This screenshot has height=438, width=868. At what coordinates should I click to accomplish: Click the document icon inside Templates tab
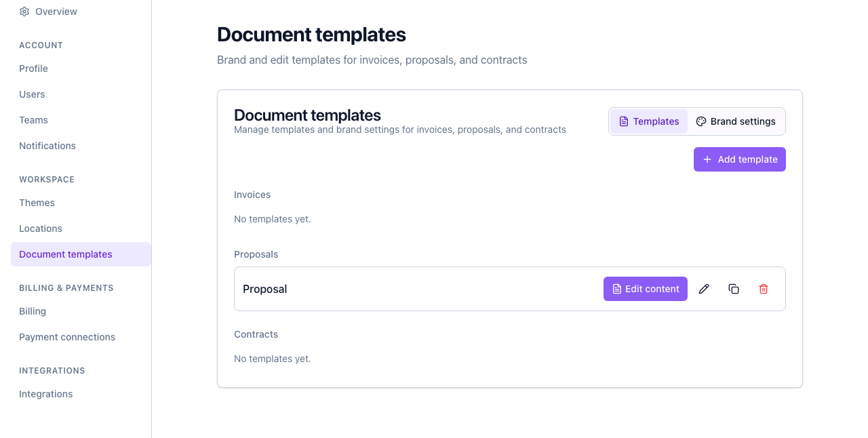[623, 121]
